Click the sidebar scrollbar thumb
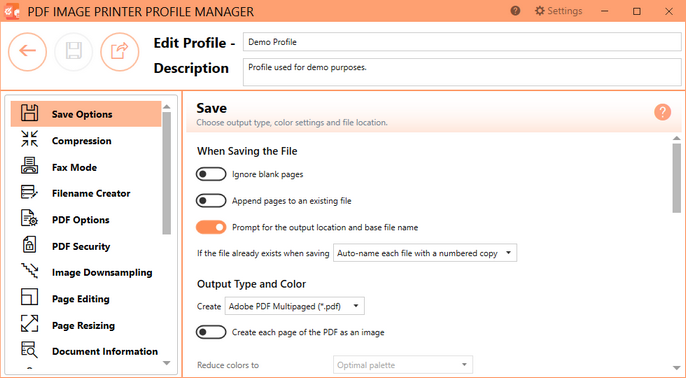Screen dimensions: 686x378 tap(166, 173)
